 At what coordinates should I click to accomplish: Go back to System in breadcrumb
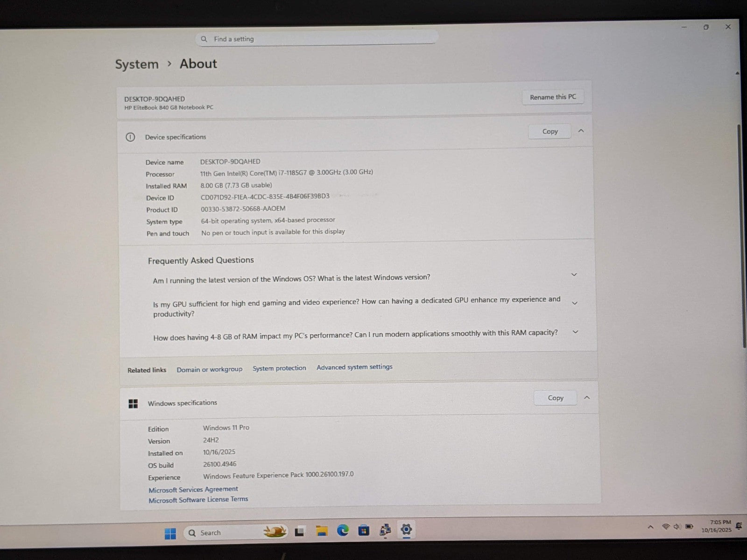point(137,64)
